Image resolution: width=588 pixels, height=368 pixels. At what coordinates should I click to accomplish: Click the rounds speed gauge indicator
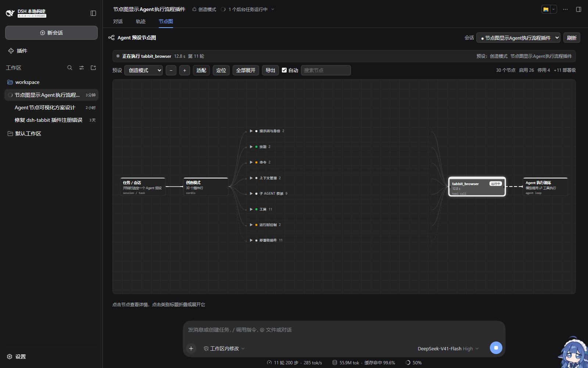click(294, 362)
